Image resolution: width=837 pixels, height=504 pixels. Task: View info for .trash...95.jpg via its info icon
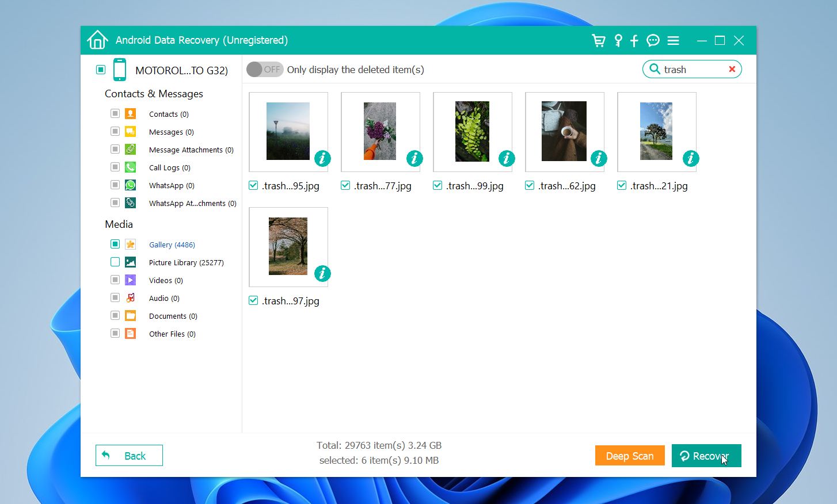(322, 159)
